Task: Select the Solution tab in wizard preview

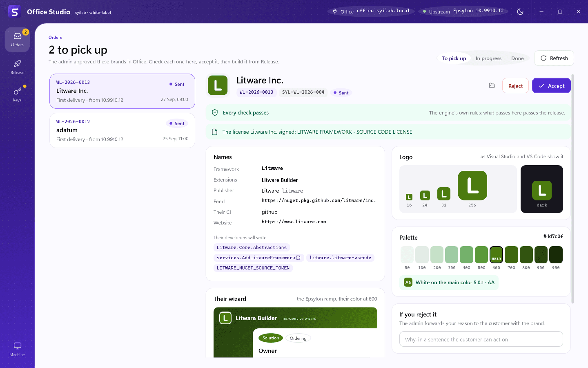Action: [271, 338]
